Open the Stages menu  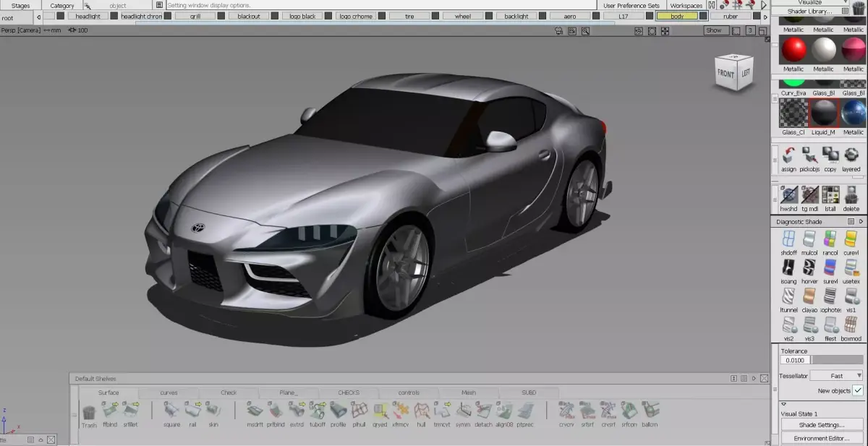click(x=20, y=5)
